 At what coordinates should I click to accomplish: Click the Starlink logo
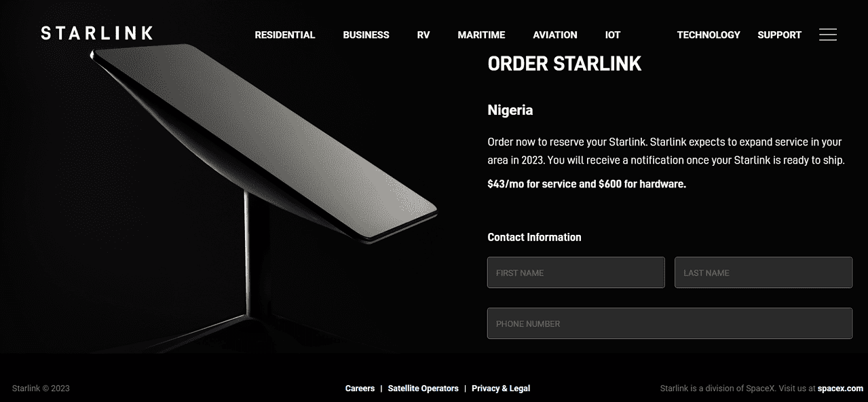[x=96, y=33]
